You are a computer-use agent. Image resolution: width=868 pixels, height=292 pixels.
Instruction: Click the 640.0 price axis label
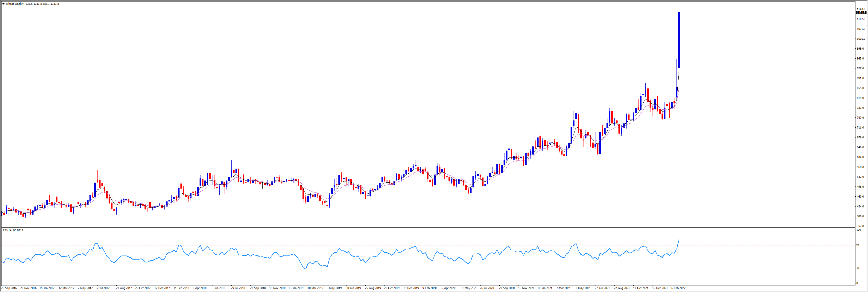[x=860, y=147]
